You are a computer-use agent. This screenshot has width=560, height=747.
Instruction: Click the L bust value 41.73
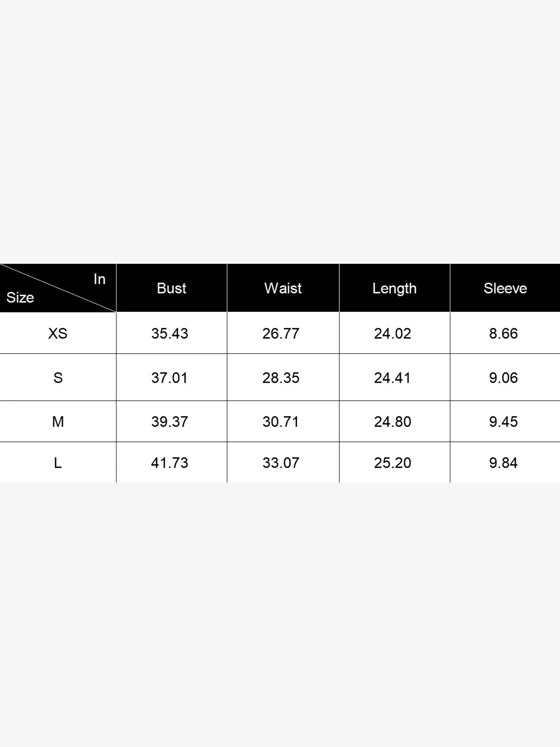(169, 463)
